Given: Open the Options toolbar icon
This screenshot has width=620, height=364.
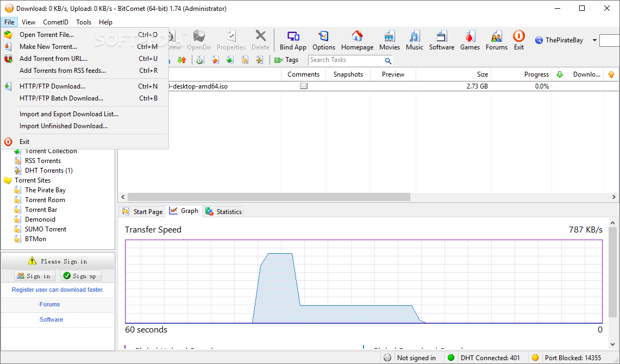Looking at the screenshot, I should pos(323,40).
